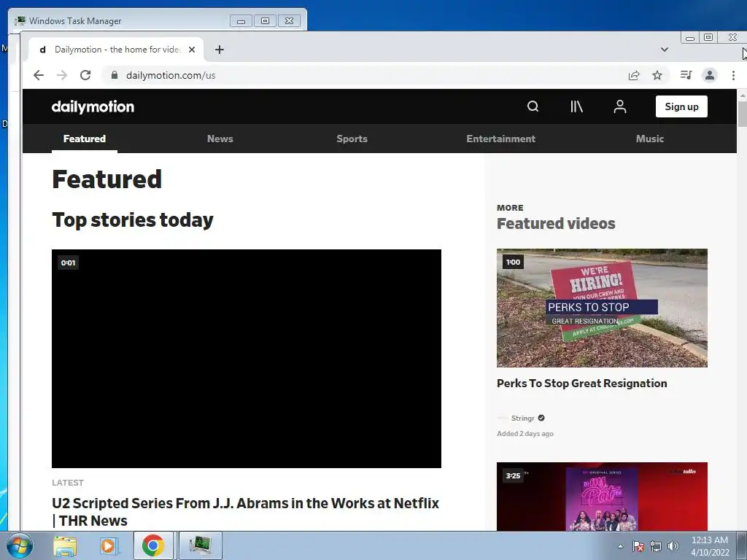Open the 3:25 pink poster video thumbnail

(602, 496)
